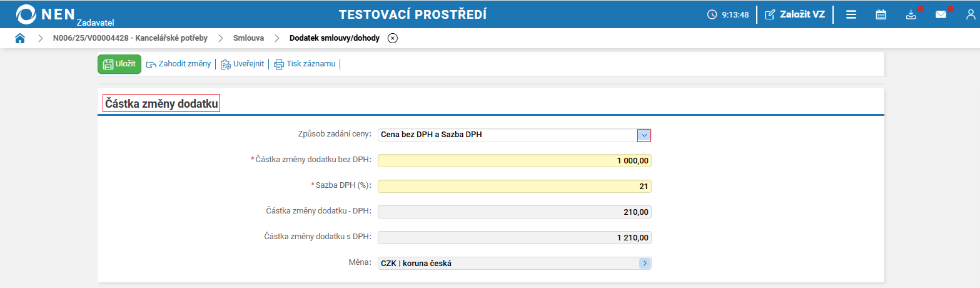Open the Smlouva breadcrumb
Viewport: 980px width, 288px height.
[248, 38]
